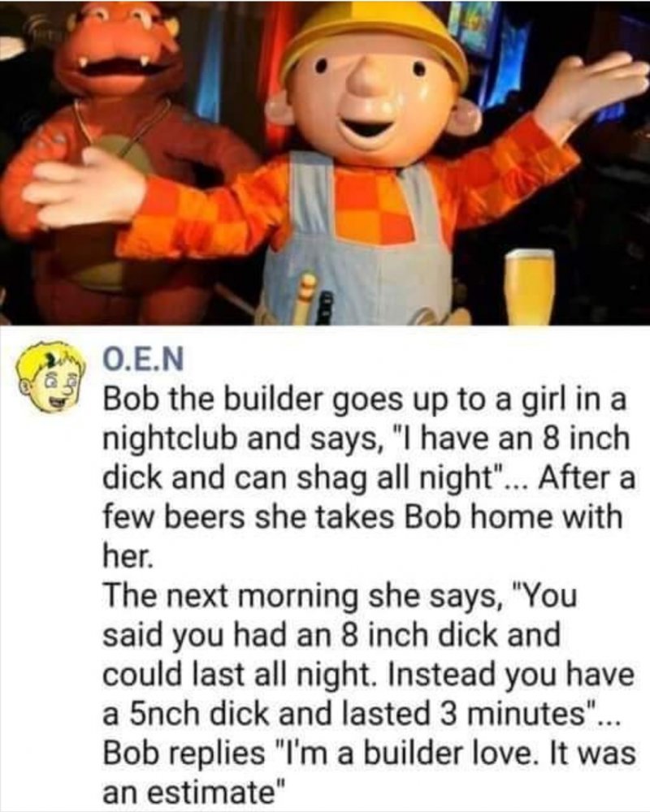Click "The next morning she says" line

340,596
